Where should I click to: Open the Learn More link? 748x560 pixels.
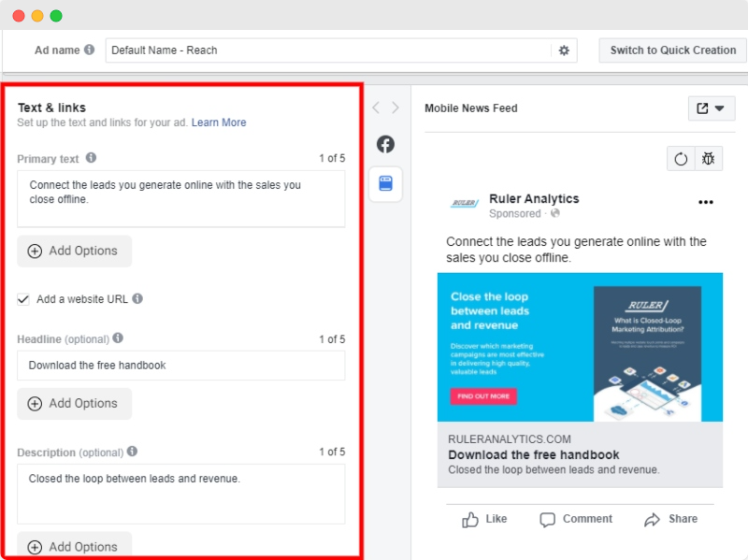[x=219, y=122]
